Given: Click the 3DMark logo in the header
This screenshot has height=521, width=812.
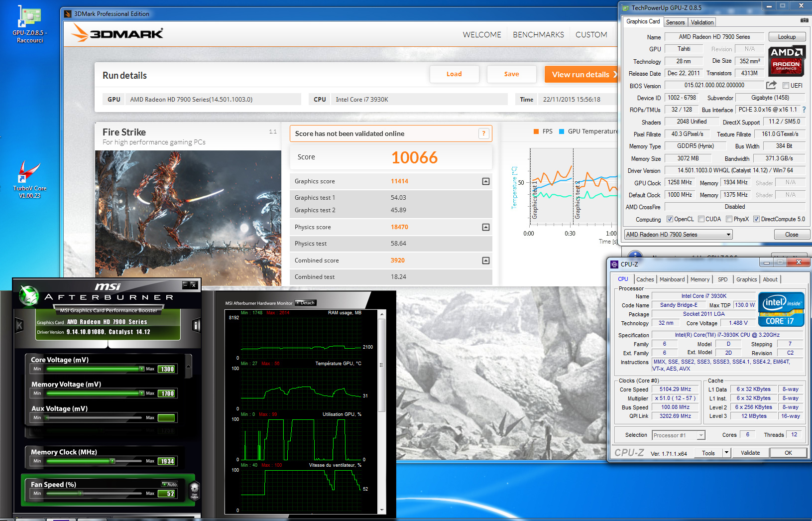Looking at the screenshot, I should 117,33.
